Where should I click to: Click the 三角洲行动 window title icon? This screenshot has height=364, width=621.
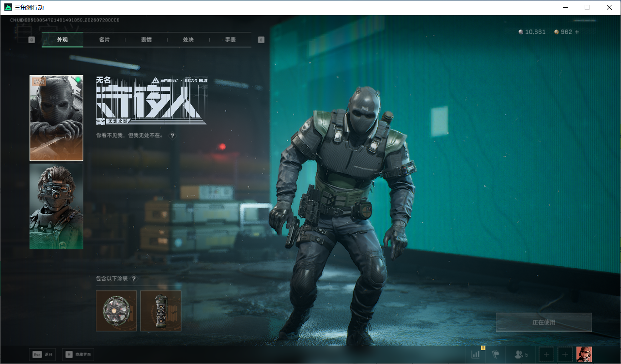pyautogui.click(x=7, y=8)
